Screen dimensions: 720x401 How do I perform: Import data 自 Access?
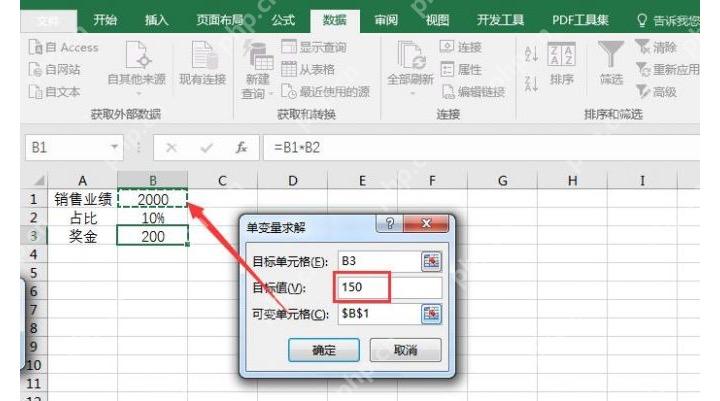pyautogui.click(x=64, y=47)
